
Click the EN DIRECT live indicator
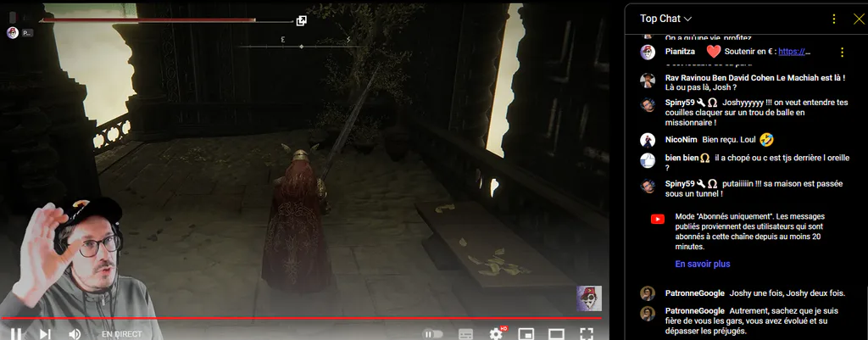122,334
